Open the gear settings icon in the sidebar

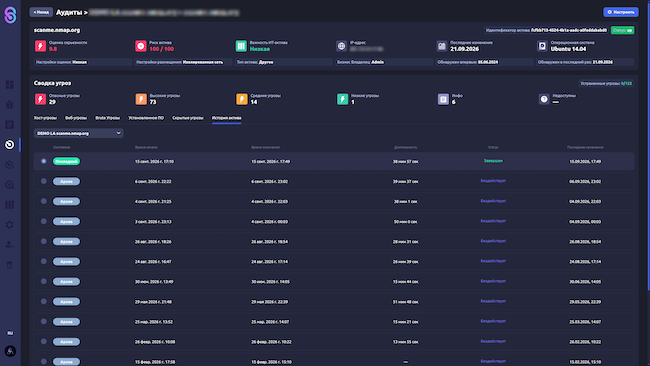10,225
